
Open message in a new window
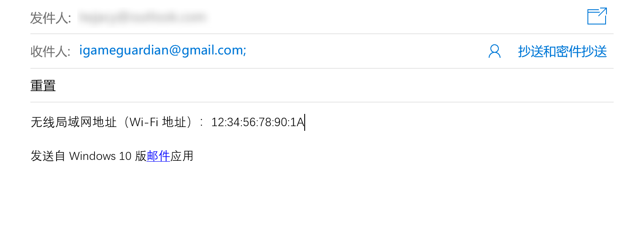[x=597, y=16]
